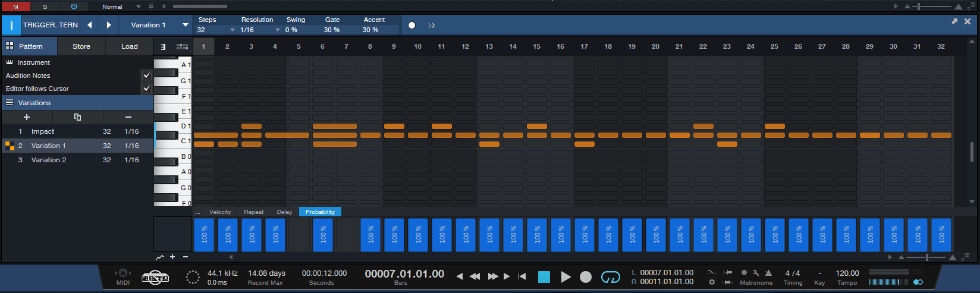Switch to the Delay lane tab
Image resolution: width=980 pixels, height=293 pixels.
coord(284,212)
